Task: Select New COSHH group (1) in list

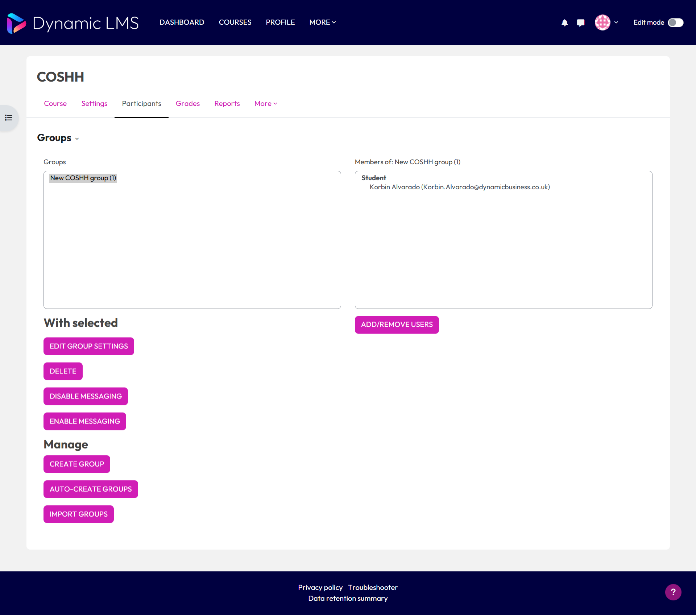Action: [x=83, y=178]
